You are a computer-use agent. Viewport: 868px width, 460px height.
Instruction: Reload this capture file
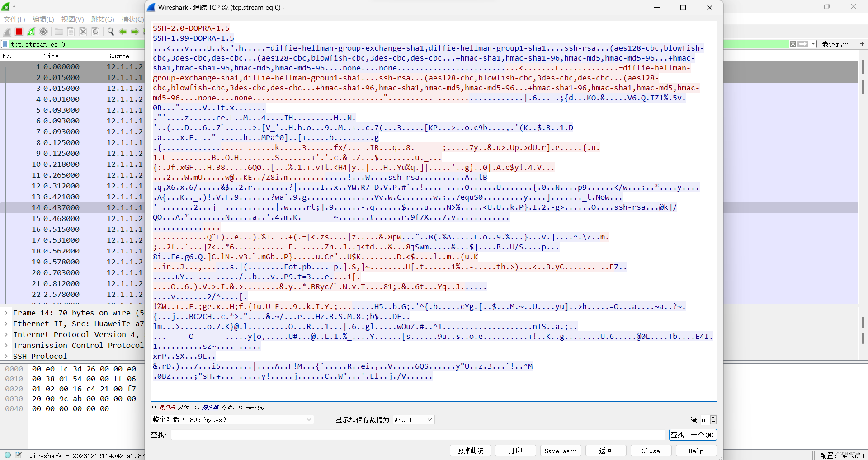(95, 32)
